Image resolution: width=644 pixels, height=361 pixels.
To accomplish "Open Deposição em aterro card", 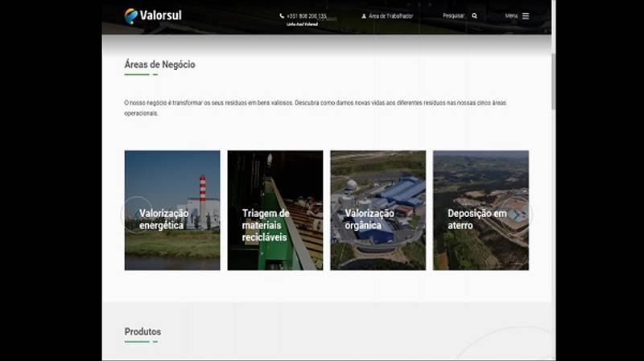I will coord(481,211).
